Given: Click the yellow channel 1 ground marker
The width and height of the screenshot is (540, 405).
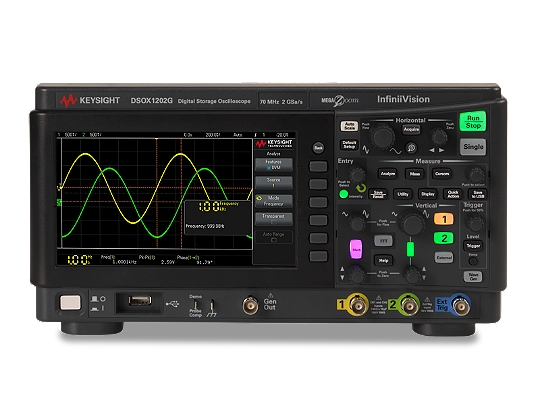Looking at the screenshot, I should pos(59,188).
